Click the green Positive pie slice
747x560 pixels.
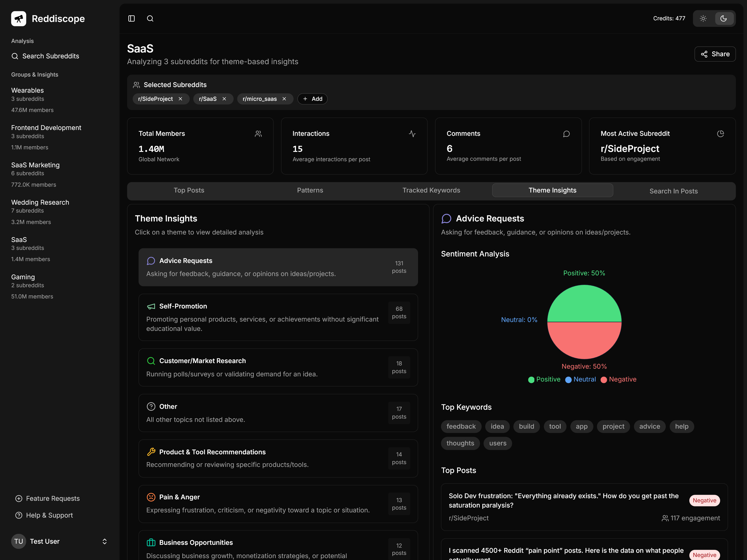[584, 304]
